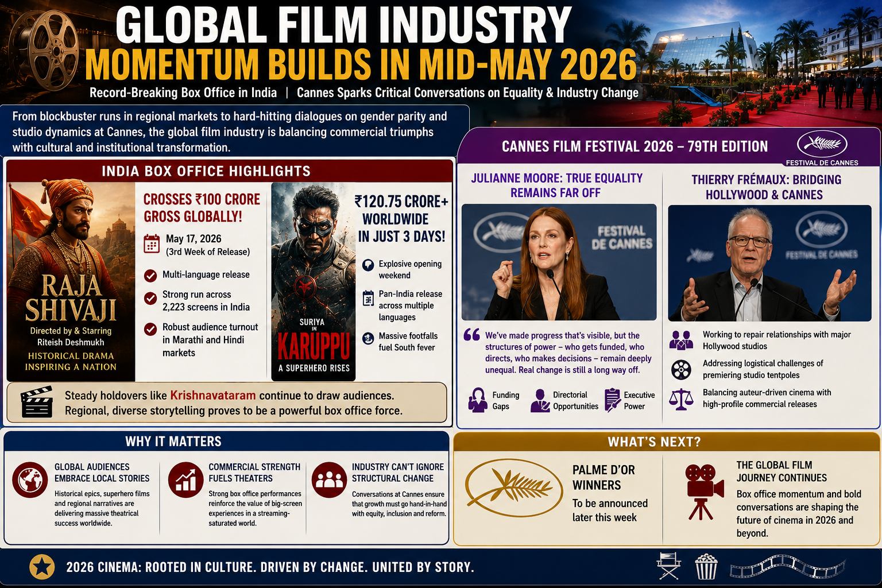Click the group of people icon for Structural Change
The width and height of the screenshot is (882, 588).
(x=330, y=479)
